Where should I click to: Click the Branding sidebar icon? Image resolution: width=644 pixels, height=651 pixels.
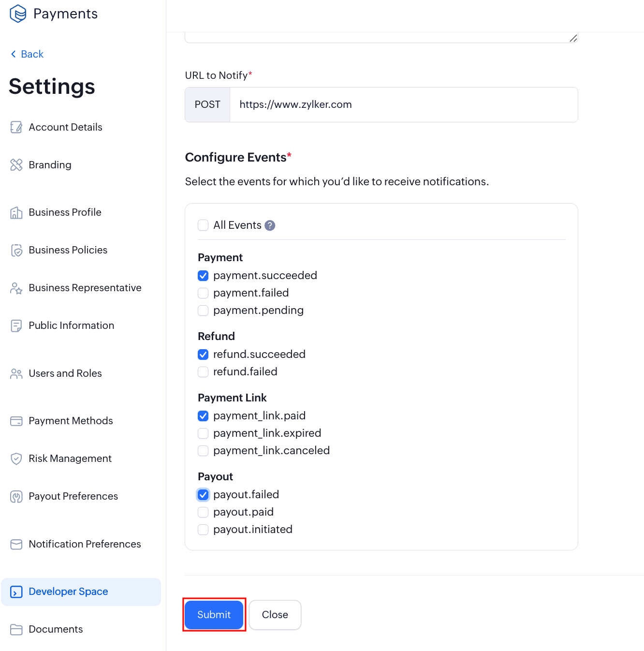pos(16,165)
